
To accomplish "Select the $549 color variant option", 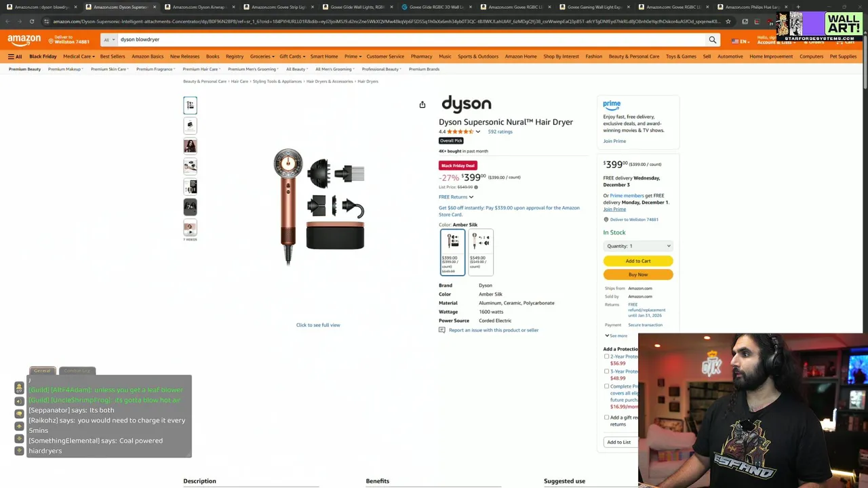I will 481,251.
